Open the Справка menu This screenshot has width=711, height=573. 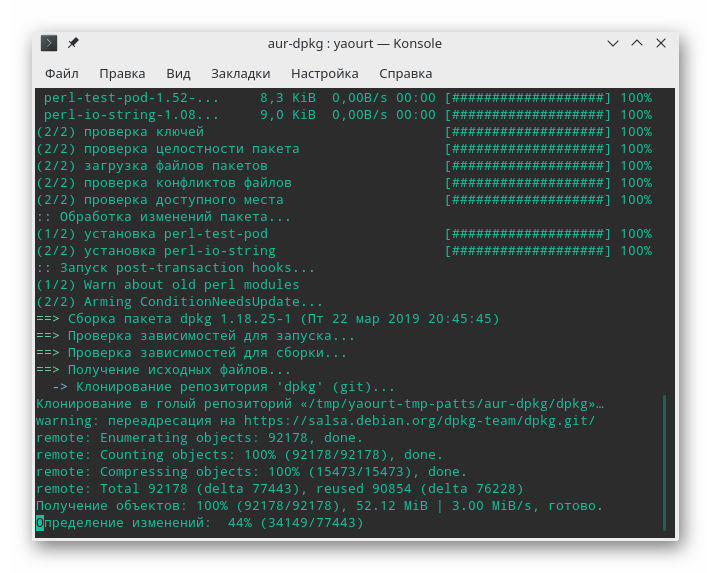click(x=405, y=74)
